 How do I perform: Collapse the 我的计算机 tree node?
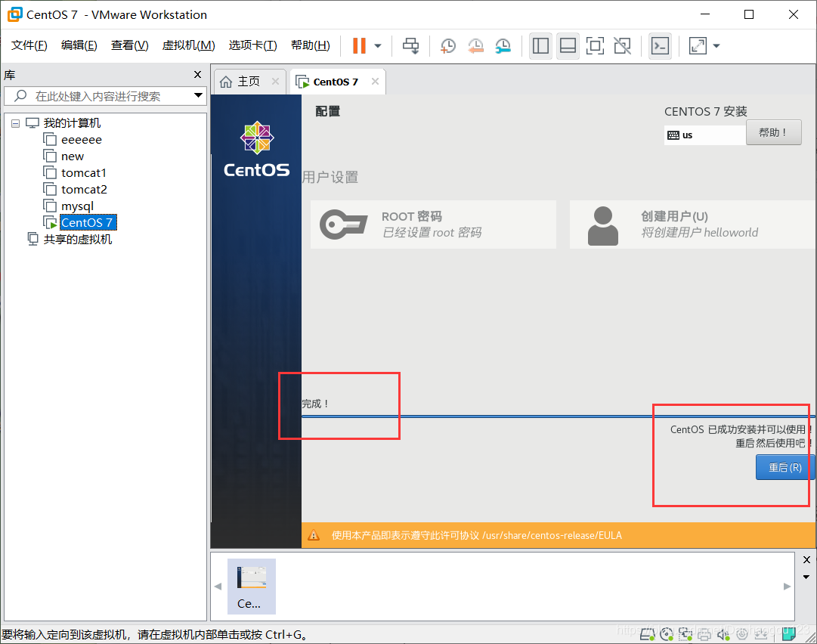click(16, 123)
